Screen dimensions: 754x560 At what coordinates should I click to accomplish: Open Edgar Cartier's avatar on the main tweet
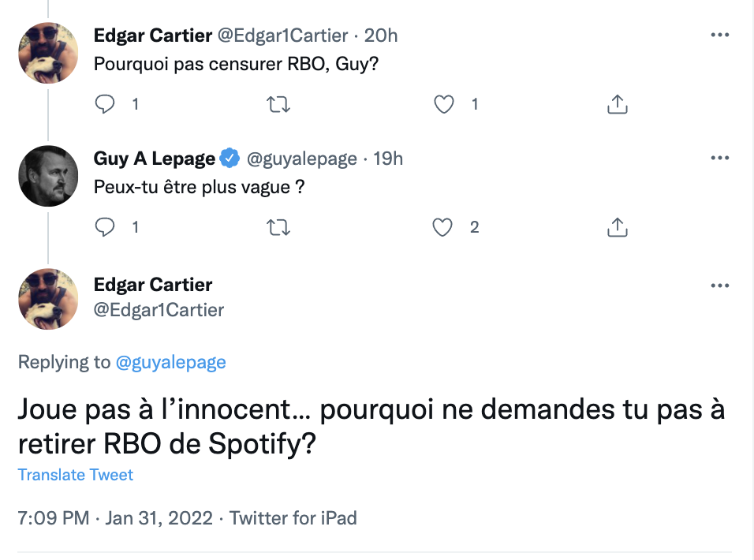click(x=48, y=299)
